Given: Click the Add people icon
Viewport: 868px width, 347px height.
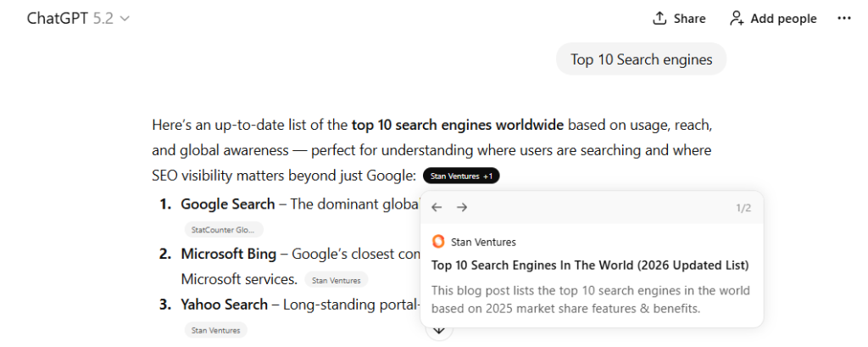Looking at the screenshot, I should [737, 19].
